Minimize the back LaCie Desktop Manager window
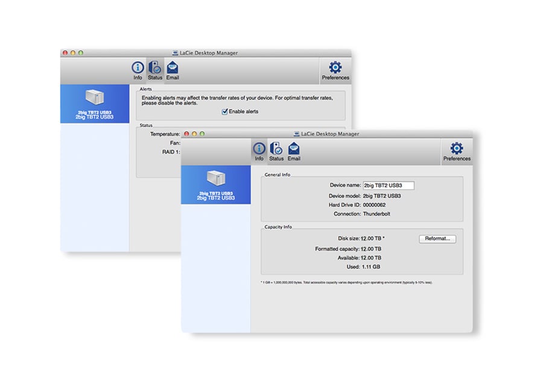Viewport: 543px width, 392px height. [73, 53]
